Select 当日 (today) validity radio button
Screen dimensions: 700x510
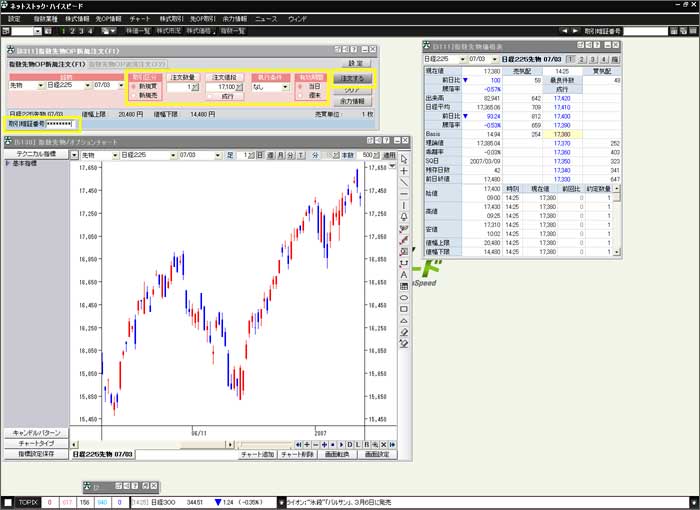(x=300, y=87)
